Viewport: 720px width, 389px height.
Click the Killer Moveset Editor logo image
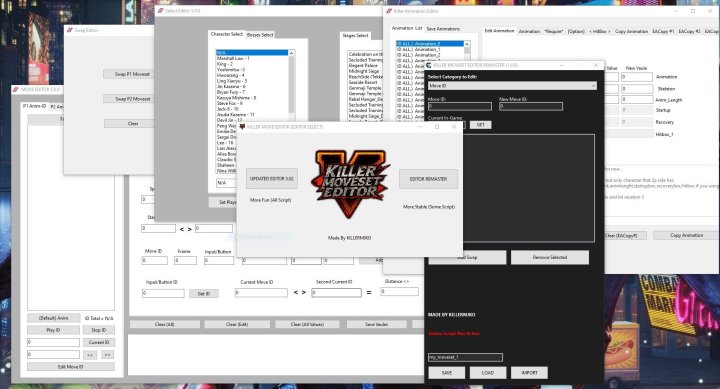[351, 183]
